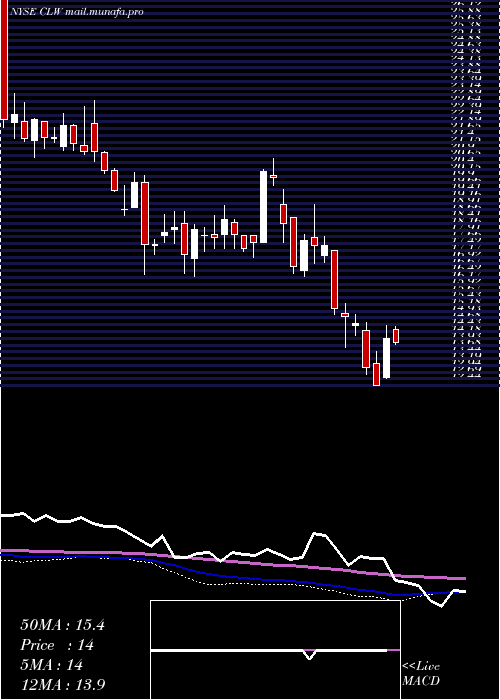Select the 12MA : 13.9 readout

[63, 685]
